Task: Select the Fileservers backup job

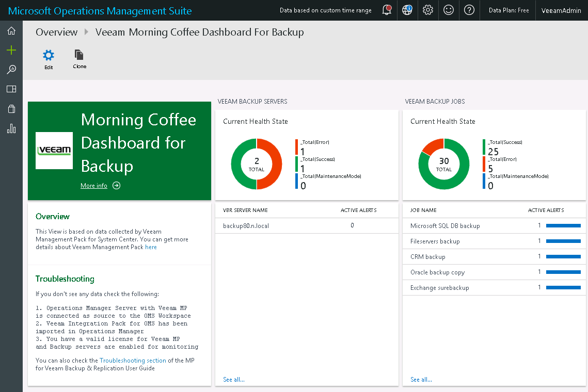Action: pyautogui.click(x=494, y=241)
